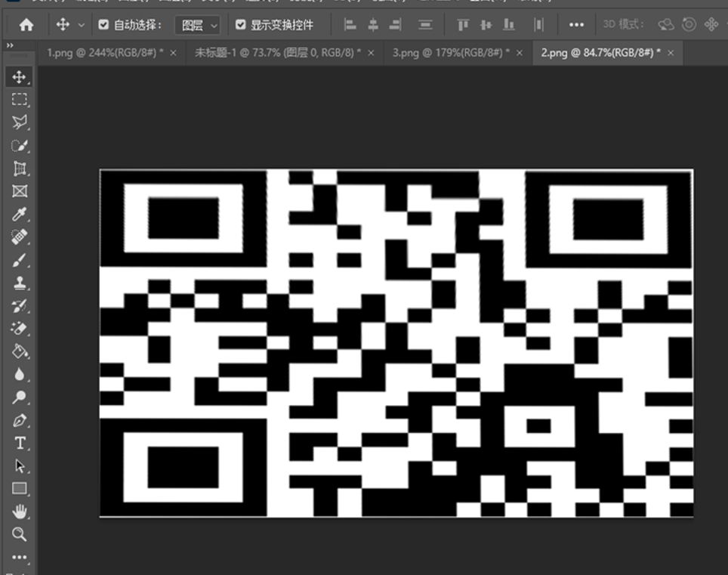
Task: Select the Hand tool
Action: [19, 512]
